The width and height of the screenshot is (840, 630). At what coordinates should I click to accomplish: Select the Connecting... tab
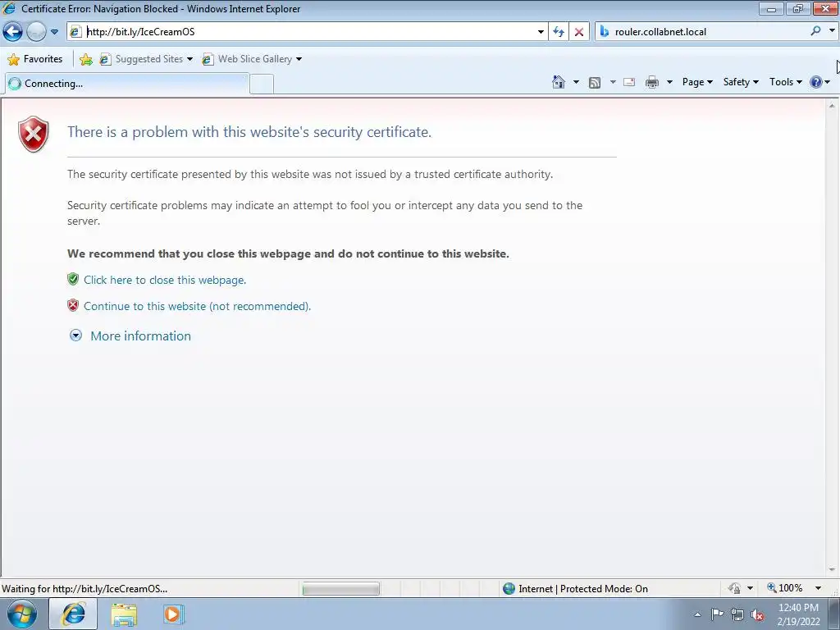(x=127, y=84)
